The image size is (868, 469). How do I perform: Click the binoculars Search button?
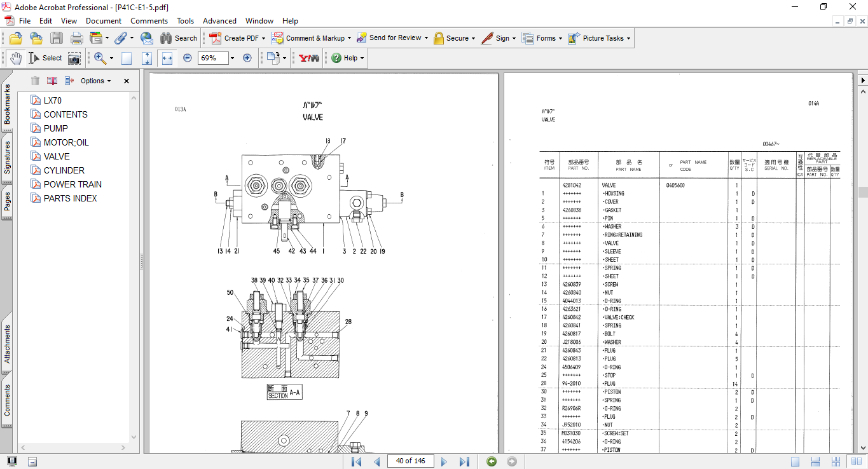coord(179,38)
